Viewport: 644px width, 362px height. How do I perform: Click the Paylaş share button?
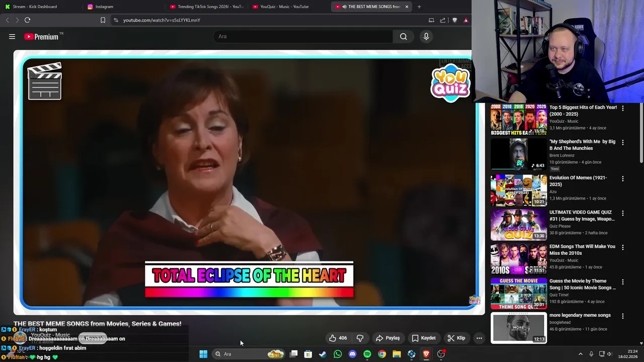[x=388, y=338]
